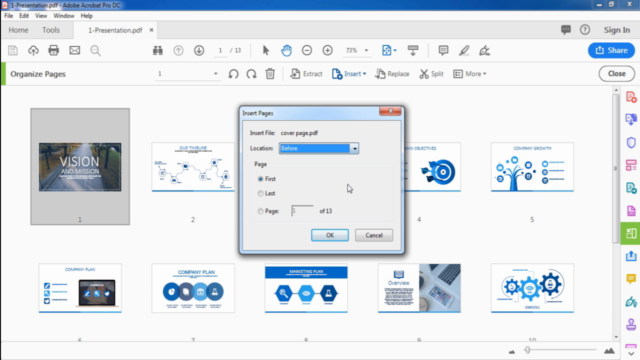Zoom out with minus icon

[307, 50]
